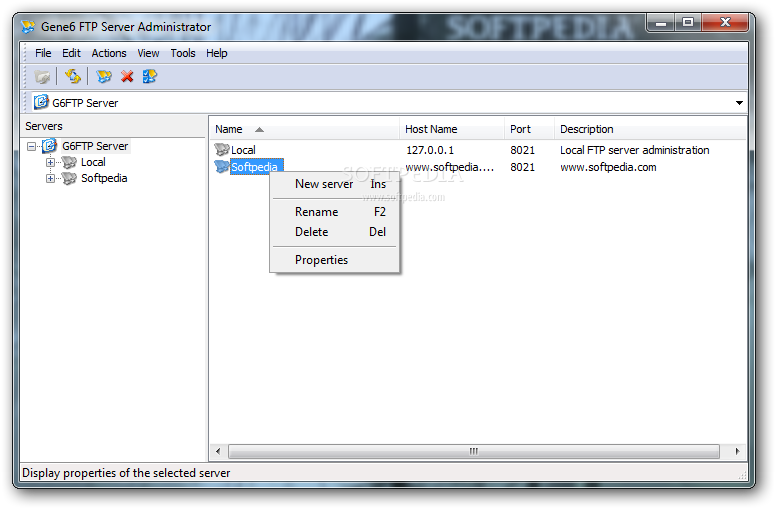This screenshot has width=776, height=509.
Task: Click the G6FTP Server icon in address bar
Action: (41, 102)
